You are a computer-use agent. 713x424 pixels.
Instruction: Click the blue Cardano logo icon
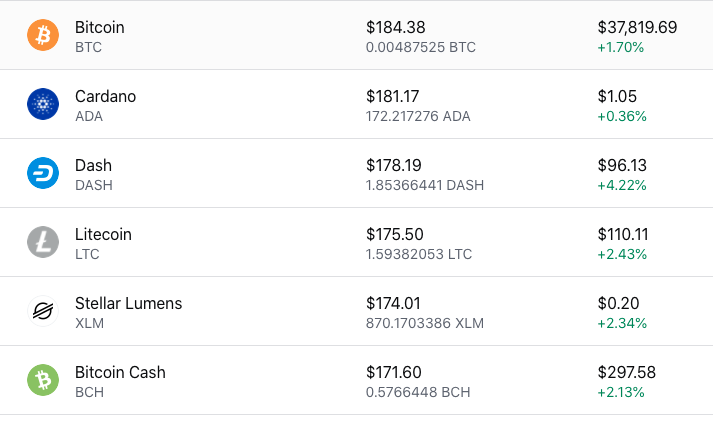click(43, 104)
